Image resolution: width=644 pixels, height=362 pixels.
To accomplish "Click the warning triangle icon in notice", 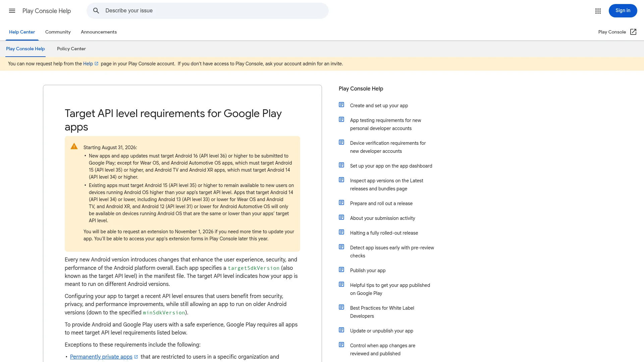I will tap(74, 146).
